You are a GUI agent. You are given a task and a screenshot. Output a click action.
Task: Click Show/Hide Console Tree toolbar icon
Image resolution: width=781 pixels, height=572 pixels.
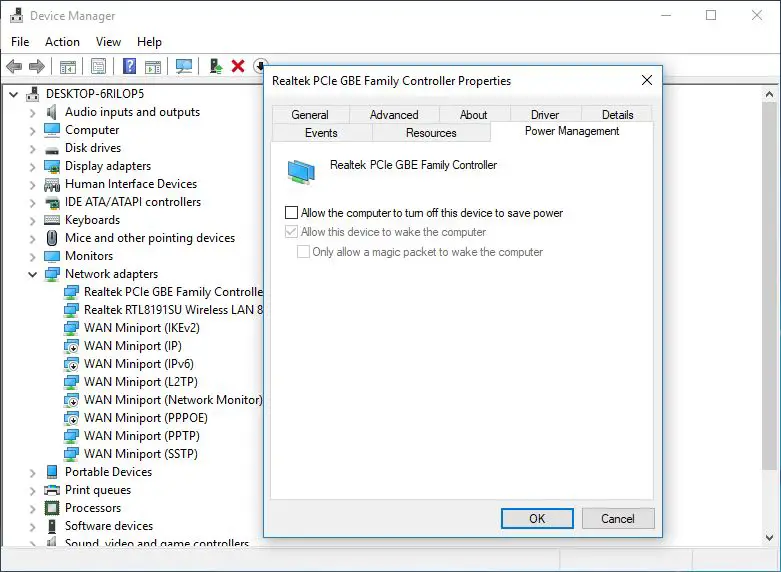click(x=68, y=66)
